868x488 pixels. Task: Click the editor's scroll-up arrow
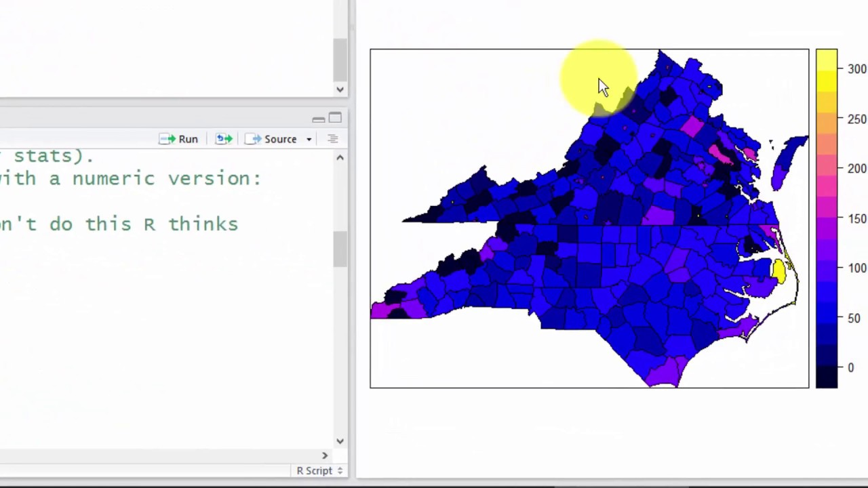click(340, 157)
